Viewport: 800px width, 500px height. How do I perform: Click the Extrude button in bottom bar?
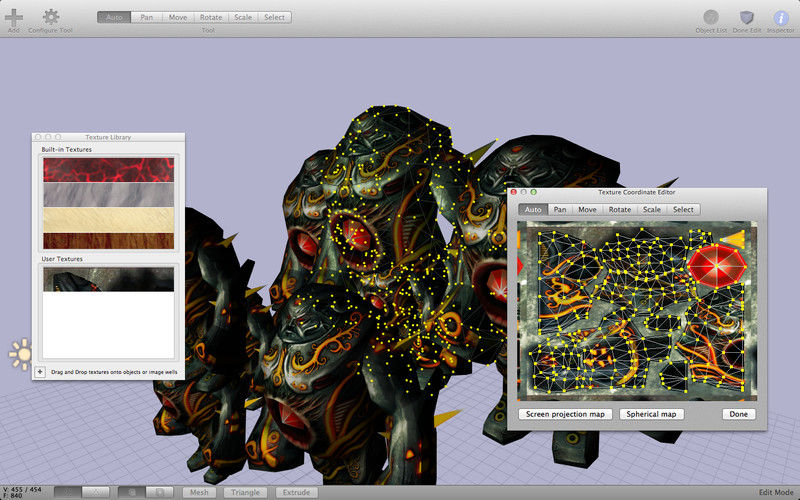(x=296, y=492)
